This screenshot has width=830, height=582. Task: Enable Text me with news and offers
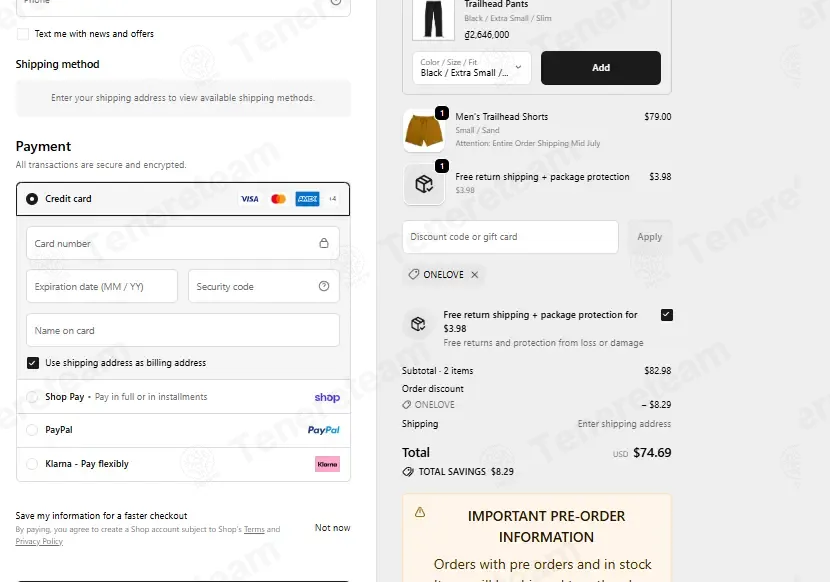23,34
